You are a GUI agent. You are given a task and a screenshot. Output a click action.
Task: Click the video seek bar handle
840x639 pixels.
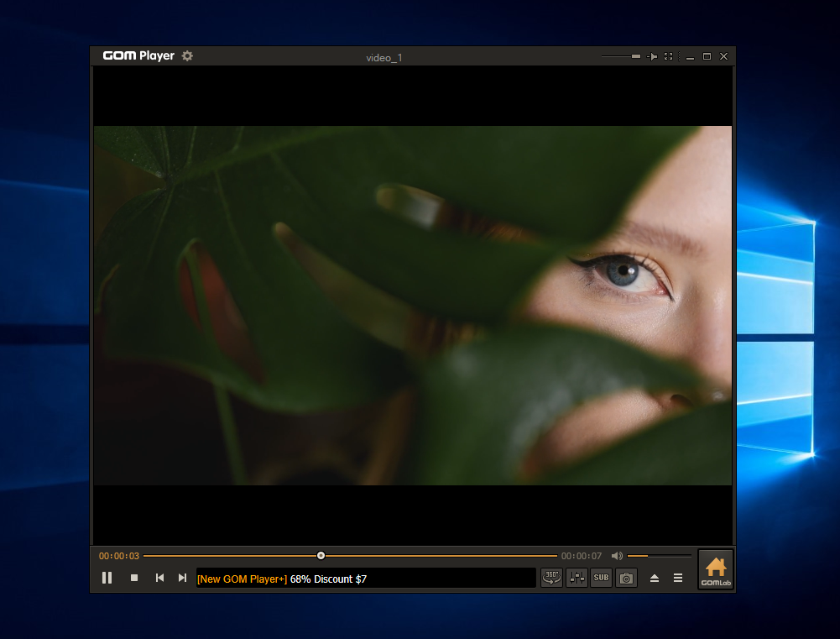321,555
